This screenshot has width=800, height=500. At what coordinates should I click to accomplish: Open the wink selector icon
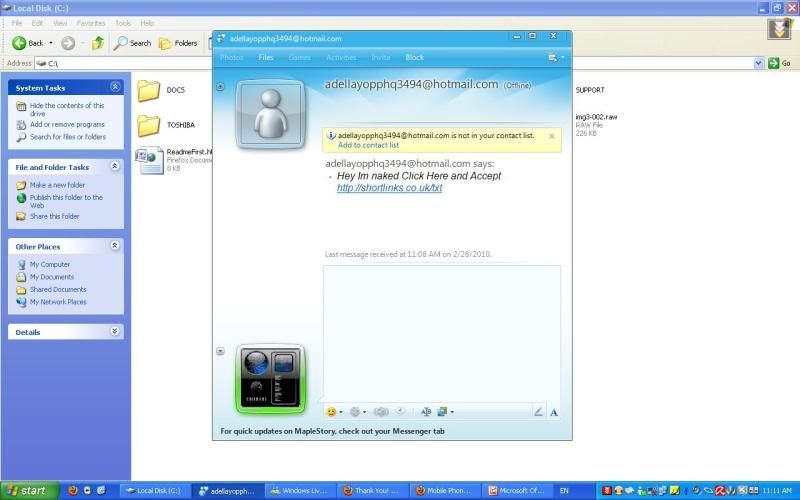coord(358,412)
